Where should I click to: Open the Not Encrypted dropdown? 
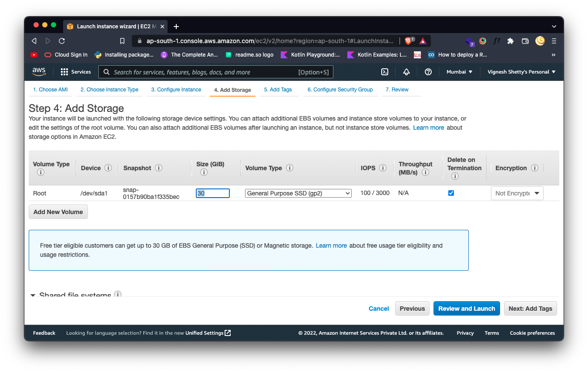517,193
